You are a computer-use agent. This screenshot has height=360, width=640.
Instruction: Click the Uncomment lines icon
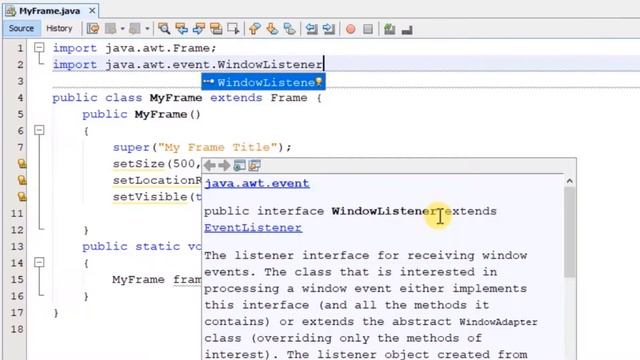407,29
